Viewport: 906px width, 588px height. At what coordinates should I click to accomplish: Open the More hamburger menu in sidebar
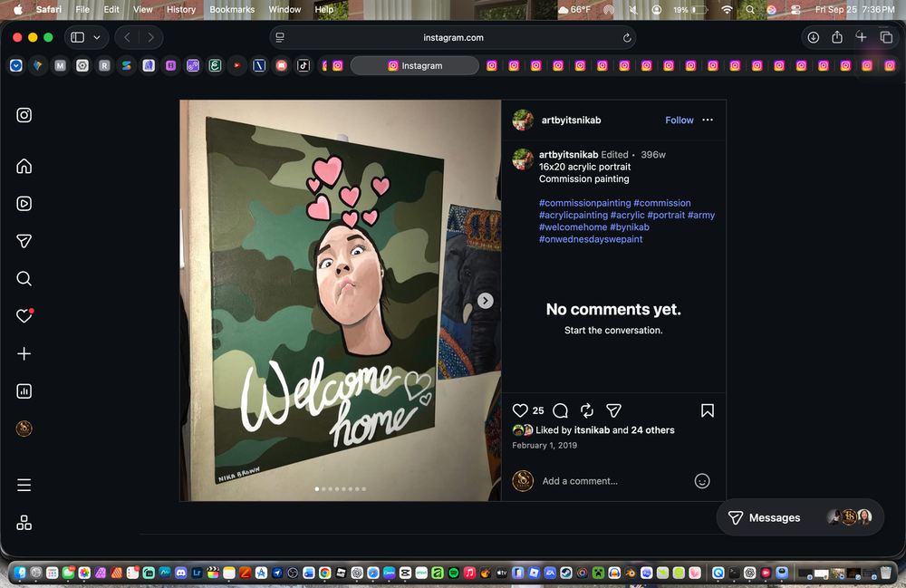[24, 486]
